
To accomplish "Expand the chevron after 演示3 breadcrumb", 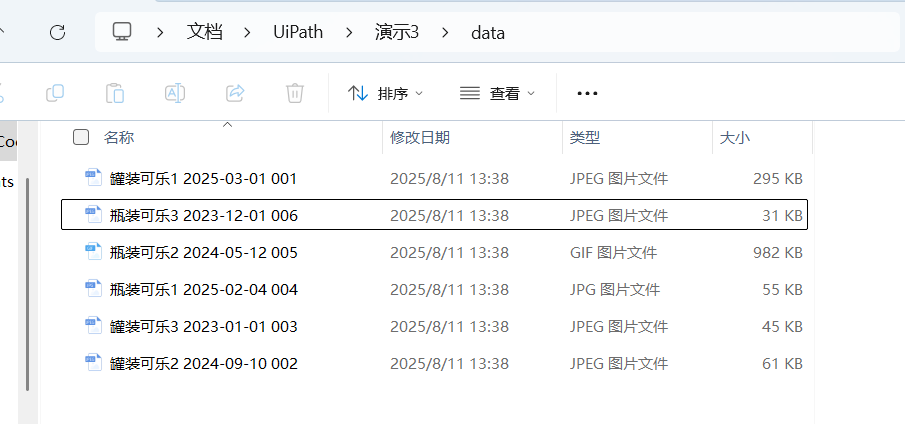I will 444,33.
